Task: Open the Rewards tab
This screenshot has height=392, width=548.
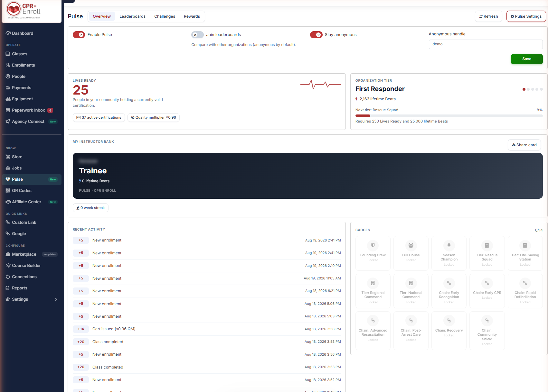Action: (x=192, y=16)
